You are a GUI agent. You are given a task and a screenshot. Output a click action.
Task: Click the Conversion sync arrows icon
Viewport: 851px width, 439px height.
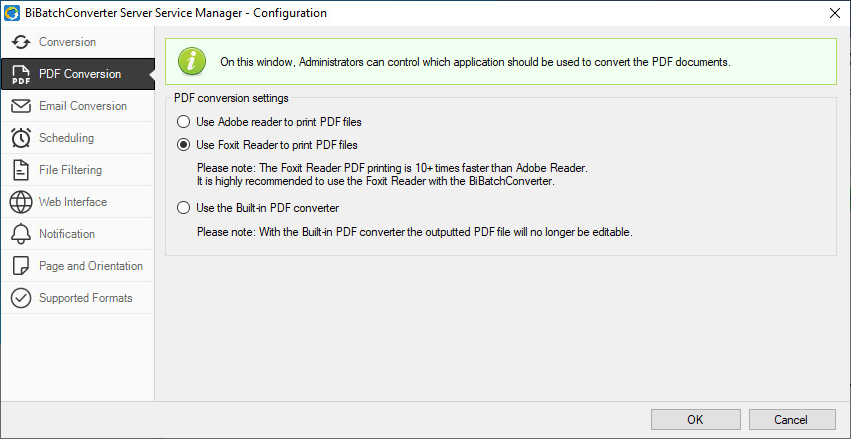click(21, 42)
